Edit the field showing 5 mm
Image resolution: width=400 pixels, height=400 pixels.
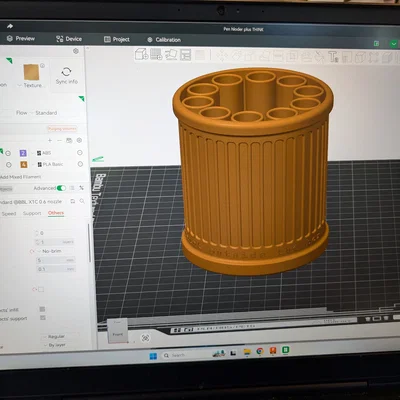pyautogui.click(x=56, y=260)
